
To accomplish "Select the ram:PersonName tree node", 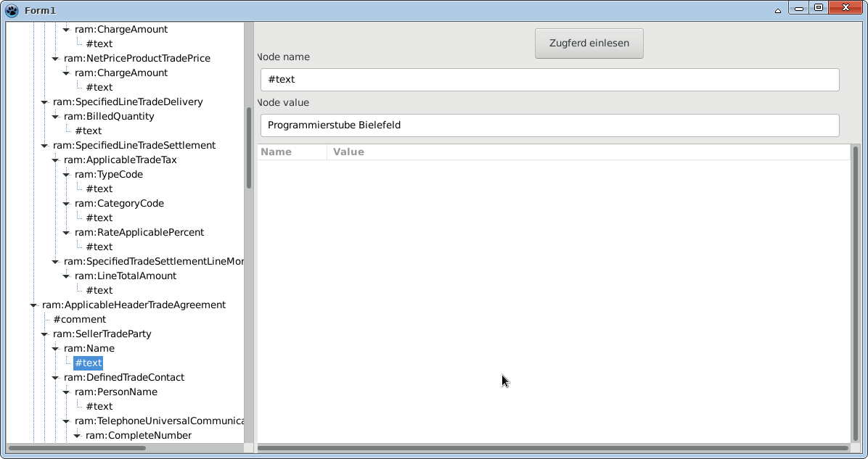I will tap(115, 392).
